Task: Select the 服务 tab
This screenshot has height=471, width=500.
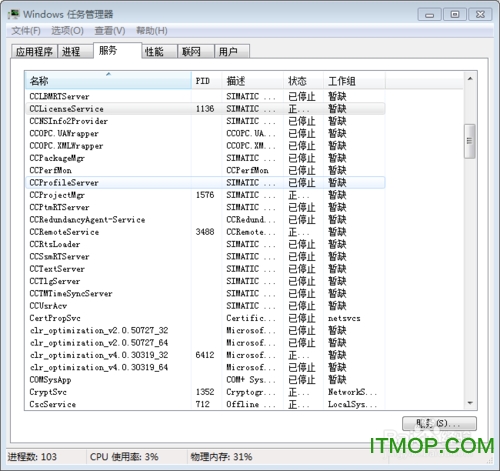Action: click(118, 51)
